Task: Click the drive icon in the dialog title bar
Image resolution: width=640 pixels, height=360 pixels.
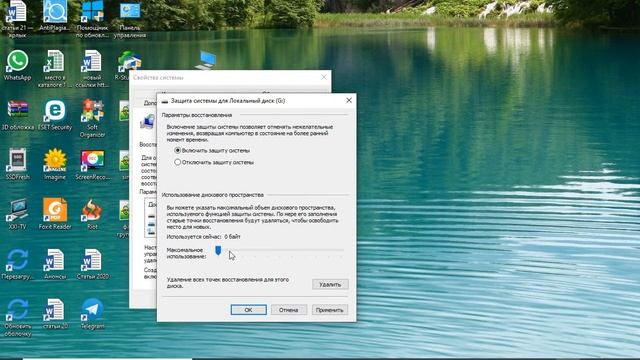Action: [164, 101]
